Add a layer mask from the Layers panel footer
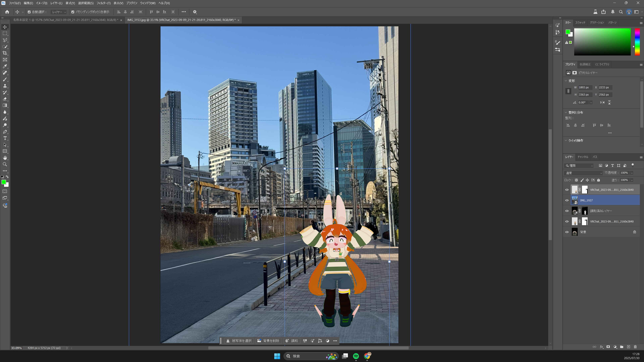 (x=608, y=347)
